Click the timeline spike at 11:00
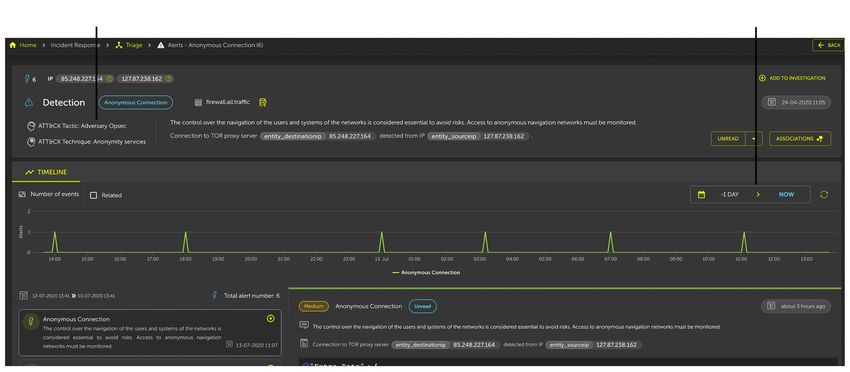This screenshot has width=850, height=372. (744, 242)
